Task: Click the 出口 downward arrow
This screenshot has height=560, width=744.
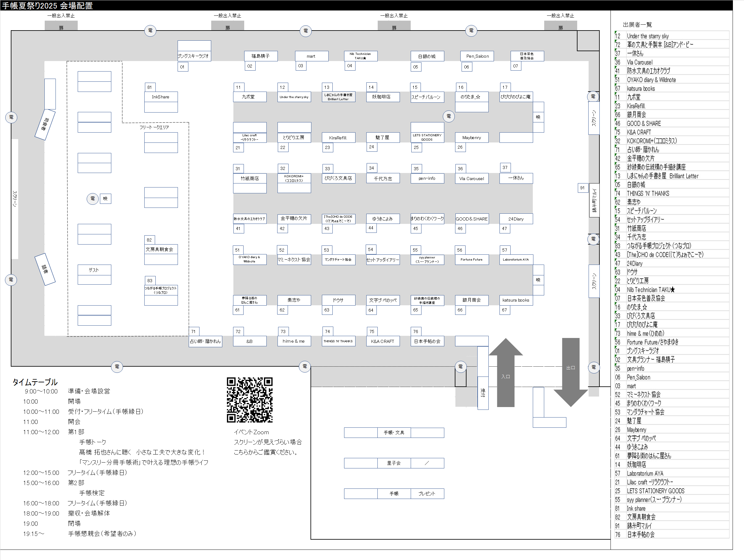Action: point(570,370)
